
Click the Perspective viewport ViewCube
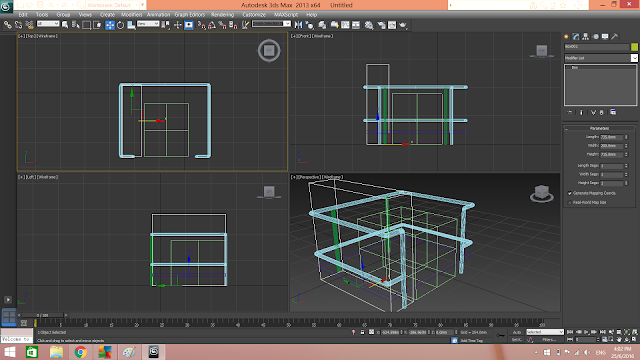coord(542,193)
